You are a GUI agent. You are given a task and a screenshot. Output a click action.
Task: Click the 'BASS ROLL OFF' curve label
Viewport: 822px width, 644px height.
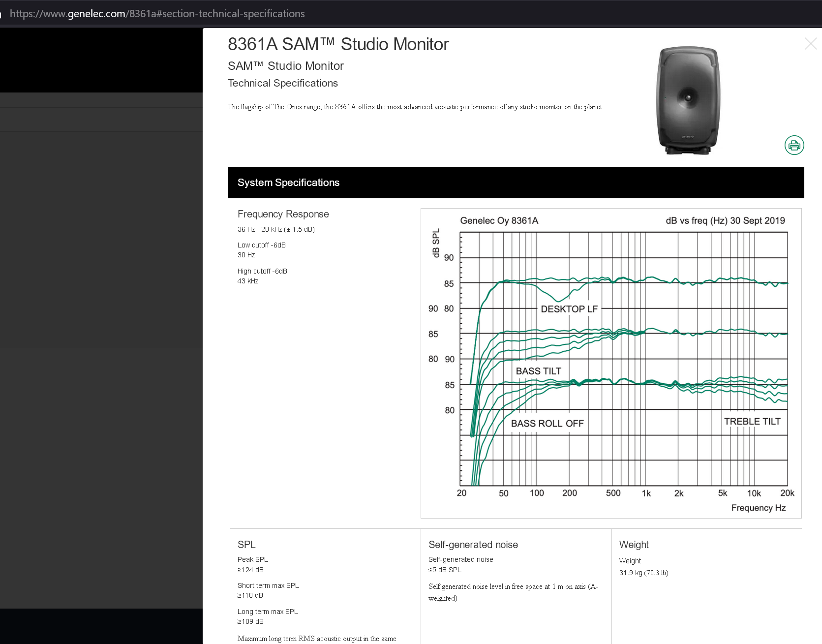tap(547, 424)
